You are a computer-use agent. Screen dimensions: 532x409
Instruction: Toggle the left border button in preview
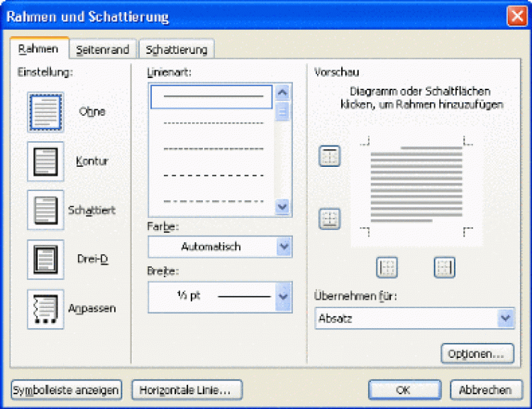pos(387,267)
